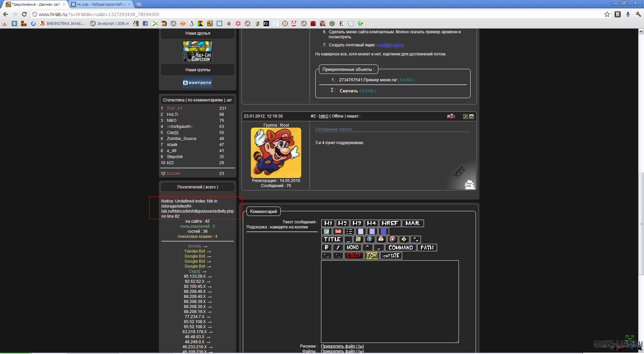Open the Facebook bookmark icon
This screenshot has height=354, width=644.
[x=145, y=24]
